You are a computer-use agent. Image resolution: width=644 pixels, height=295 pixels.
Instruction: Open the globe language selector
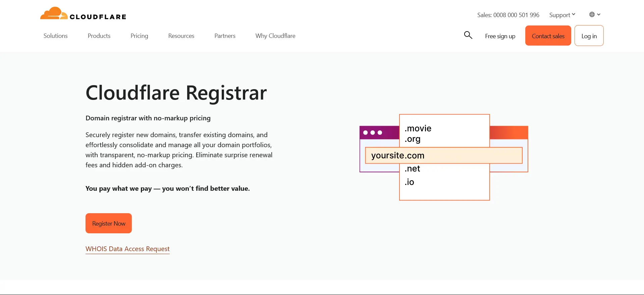[x=595, y=14]
